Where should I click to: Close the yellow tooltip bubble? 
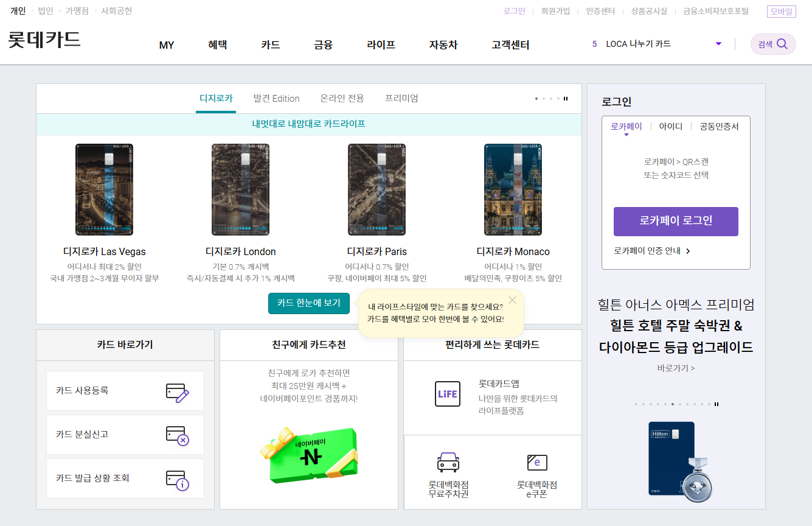tap(512, 300)
